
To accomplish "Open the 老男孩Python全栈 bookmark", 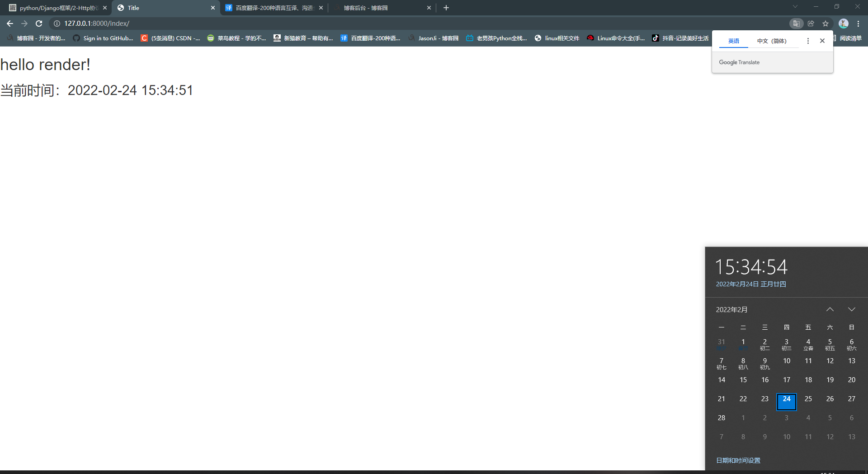I will (x=496, y=38).
